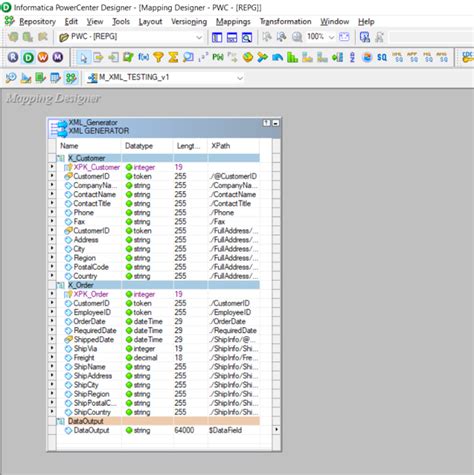The image size is (474, 475).
Task: Switch to the Designer (D) tool icon
Action: click(x=28, y=57)
